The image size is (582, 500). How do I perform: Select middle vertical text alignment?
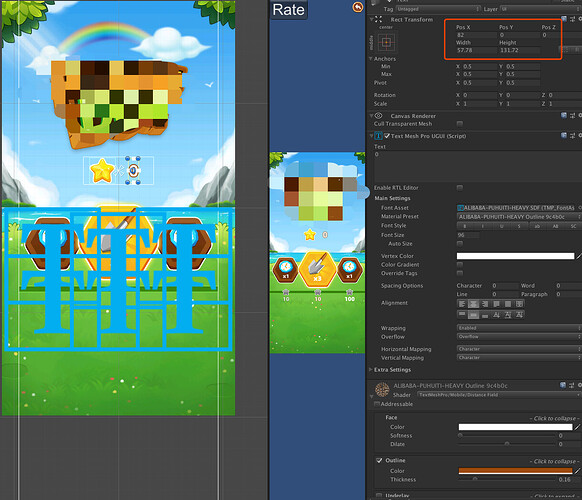pyautogui.click(x=473, y=315)
